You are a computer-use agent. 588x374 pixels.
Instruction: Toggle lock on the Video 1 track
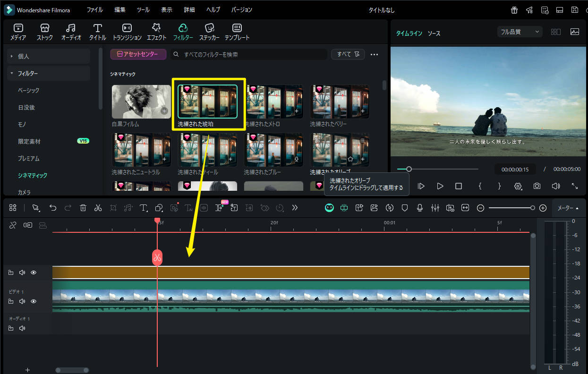11,301
